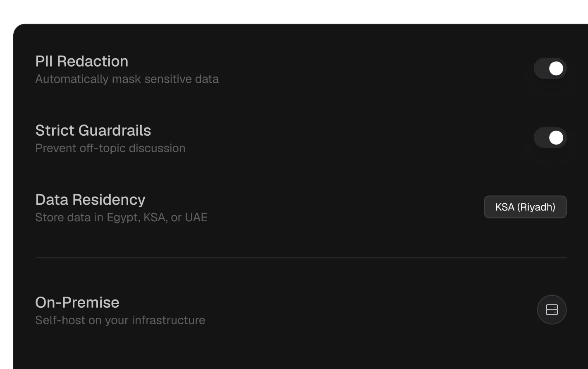
Task: Change Data Residency from KSA (Riyadh)
Action: pos(525,207)
